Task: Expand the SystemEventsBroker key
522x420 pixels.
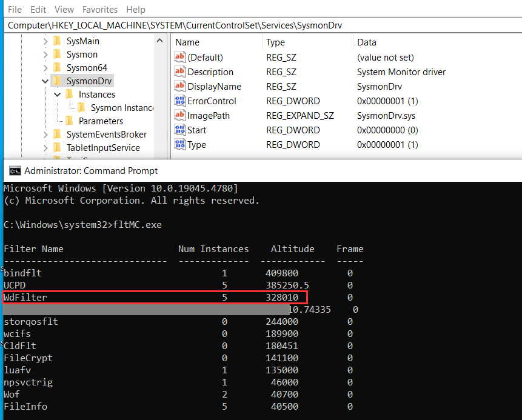Action: point(45,135)
